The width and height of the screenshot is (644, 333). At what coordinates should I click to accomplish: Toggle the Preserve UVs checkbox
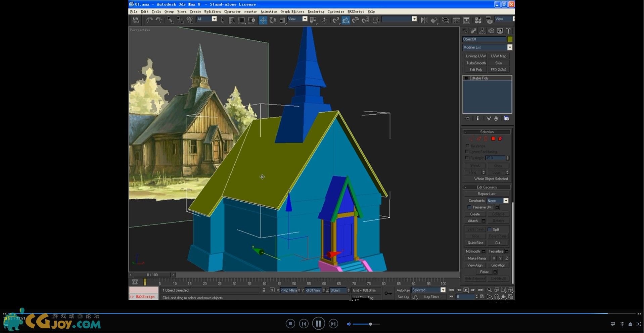[469, 207]
